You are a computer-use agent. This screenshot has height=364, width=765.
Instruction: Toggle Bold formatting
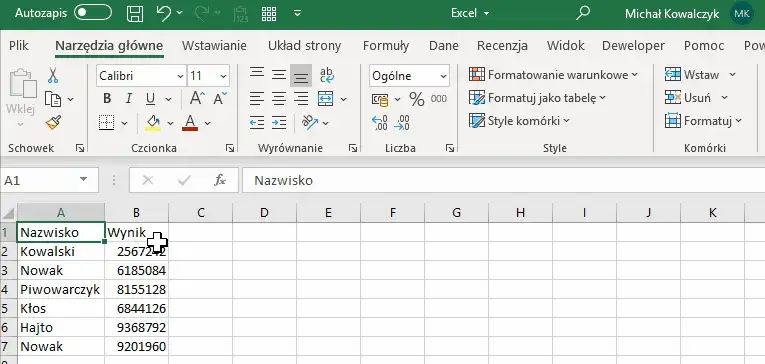[x=107, y=99]
